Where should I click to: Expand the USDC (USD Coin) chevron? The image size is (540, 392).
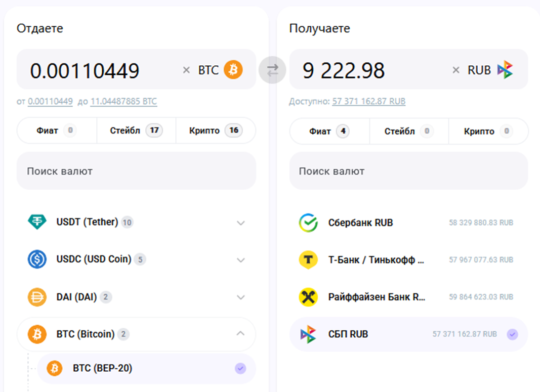click(241, 260)
